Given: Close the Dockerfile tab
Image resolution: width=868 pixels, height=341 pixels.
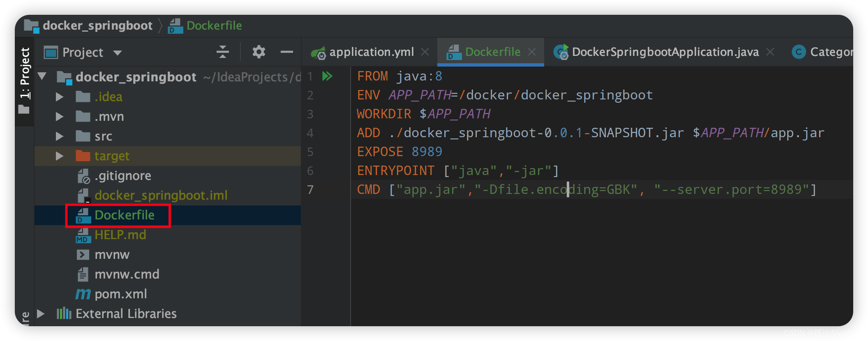Looking at the screenshot, I should (x=532, y=52).
